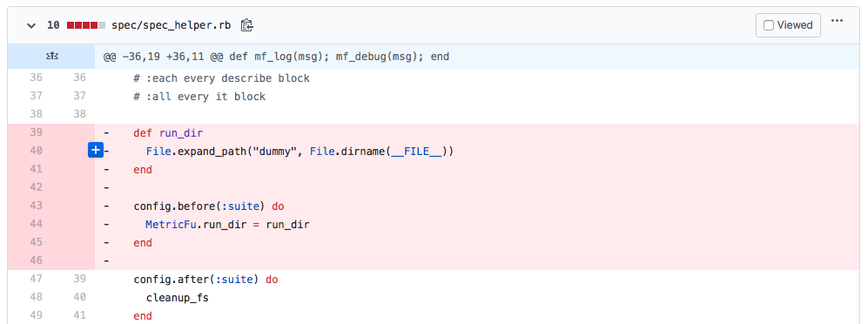Screen dimensions: 868x324
Task: Click the config.after(:suite) do line
Action: tap(206, 280)
